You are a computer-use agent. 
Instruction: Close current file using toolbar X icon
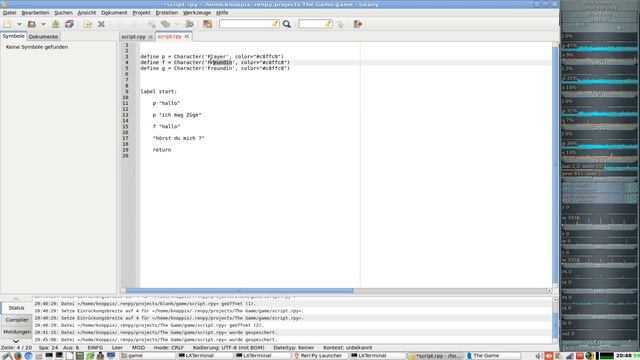click(101, 24)
